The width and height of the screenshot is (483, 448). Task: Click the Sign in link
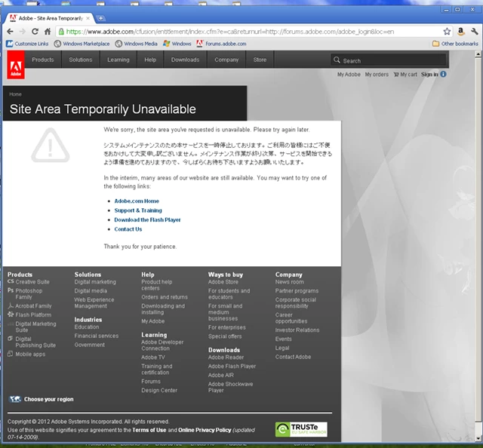coord(429,75)
